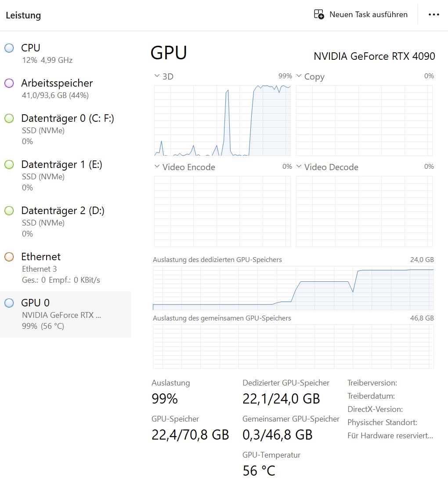Click the Datenträger 2 green circle icon
This screenshot has width=448, height=491.
coord(9,211)
